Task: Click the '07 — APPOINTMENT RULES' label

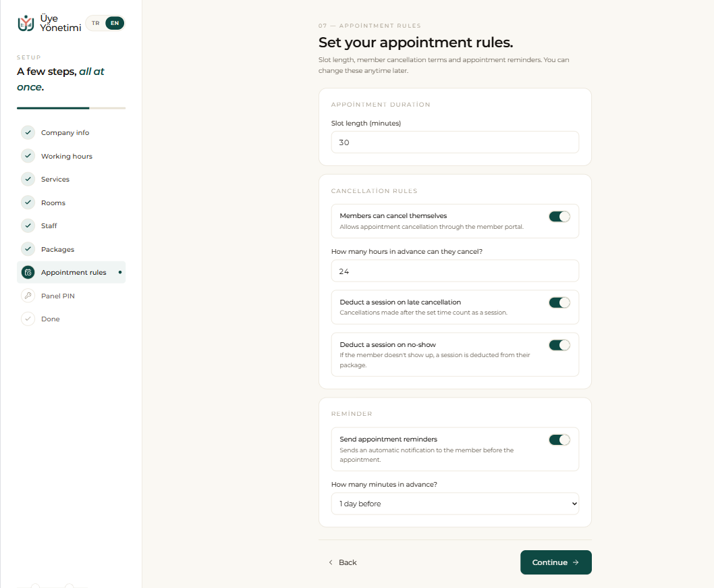Action: [x=370, y=26]
